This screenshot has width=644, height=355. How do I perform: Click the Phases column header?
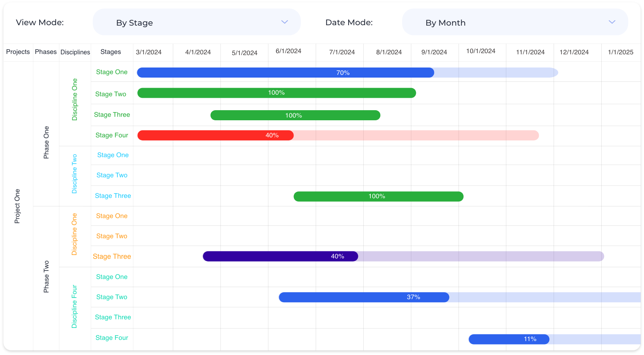click(x=46, y=52)
